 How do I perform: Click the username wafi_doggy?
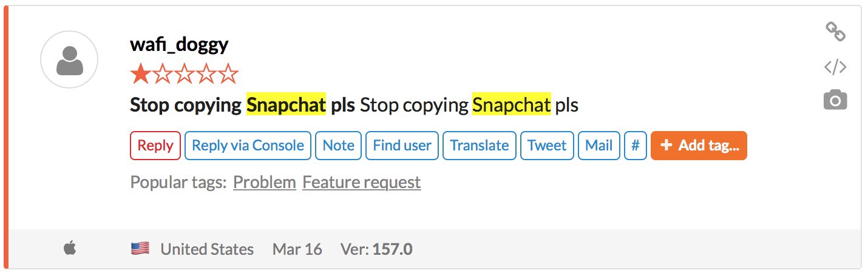click(179, 44)
